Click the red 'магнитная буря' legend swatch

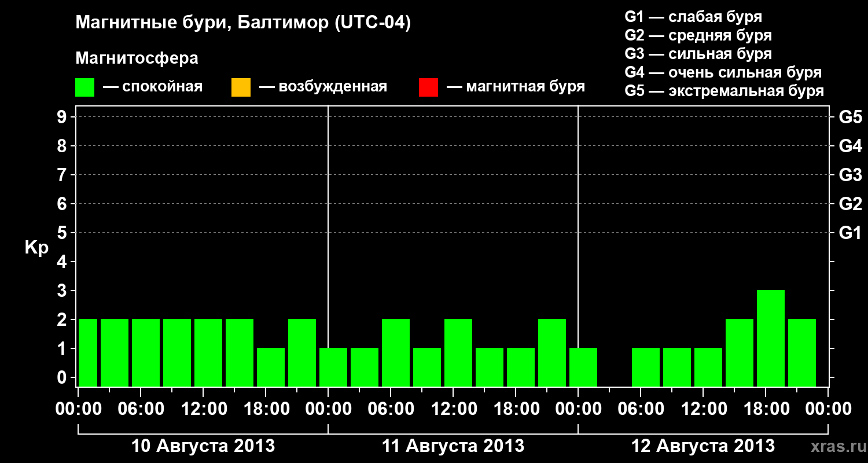pyautogui.click(x=428, y=87)
